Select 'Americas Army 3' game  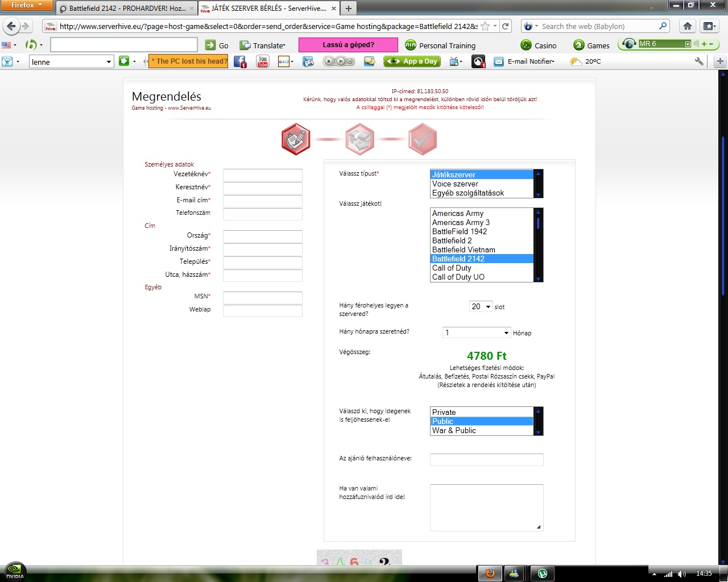point(482,222)
